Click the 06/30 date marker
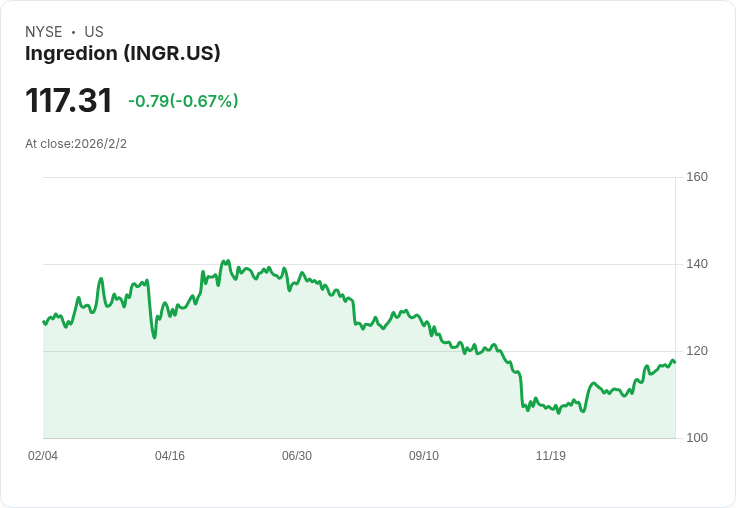 click(x=297, y=456)
